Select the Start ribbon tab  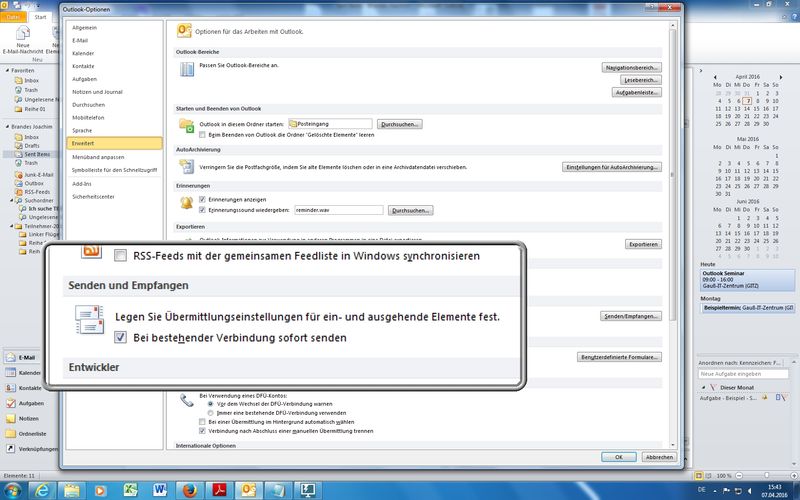pyautogui.click(x=40, y=17)
